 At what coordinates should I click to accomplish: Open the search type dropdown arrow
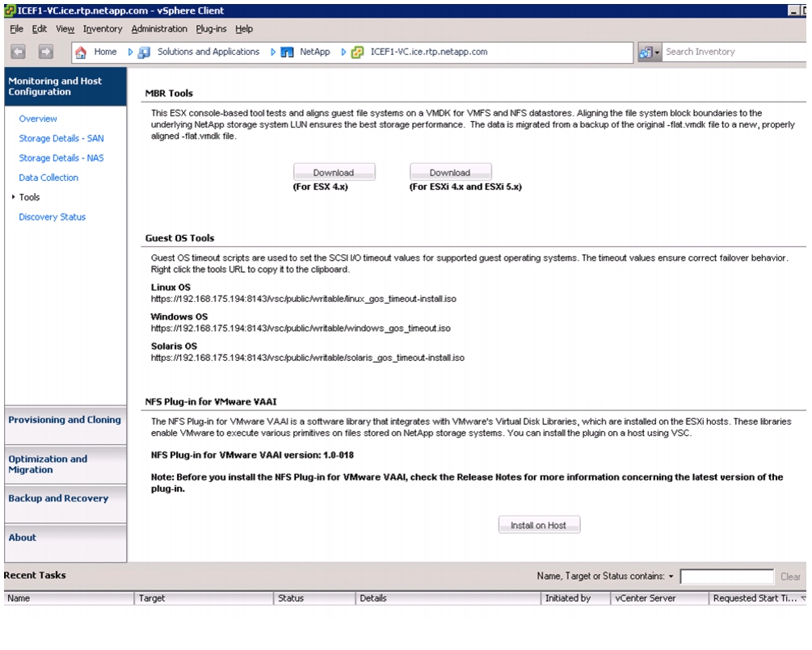click(657, 52)
